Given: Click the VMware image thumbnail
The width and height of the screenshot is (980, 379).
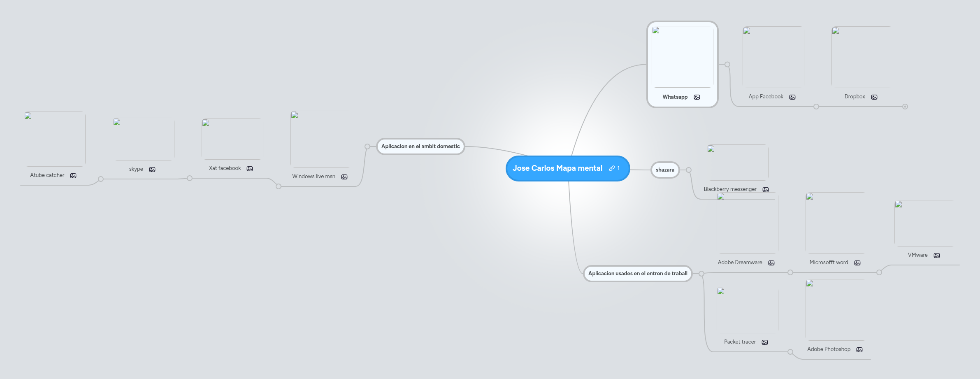Looking at the screenshot, I should point(925,223).
